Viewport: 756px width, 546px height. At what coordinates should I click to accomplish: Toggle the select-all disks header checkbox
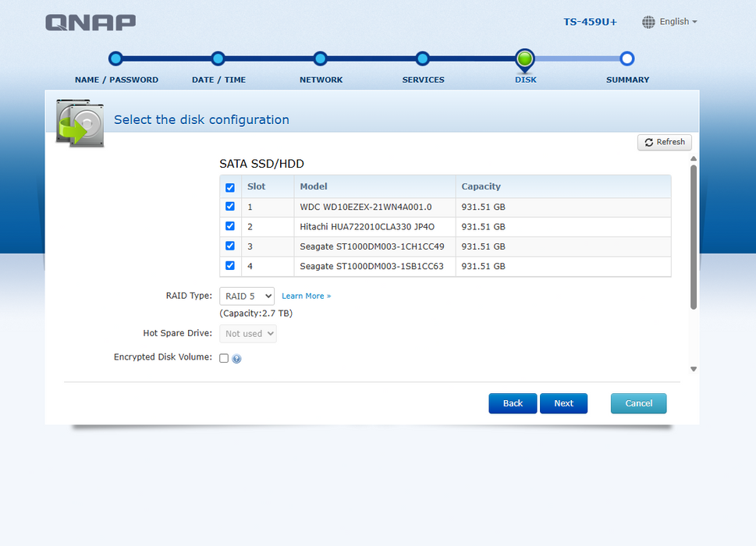coord(230,187)
